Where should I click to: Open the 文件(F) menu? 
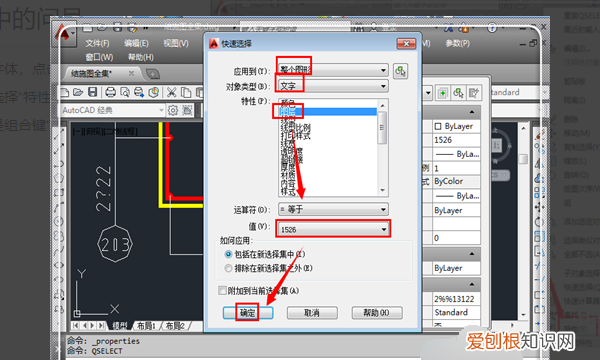(x=97, y=43)
